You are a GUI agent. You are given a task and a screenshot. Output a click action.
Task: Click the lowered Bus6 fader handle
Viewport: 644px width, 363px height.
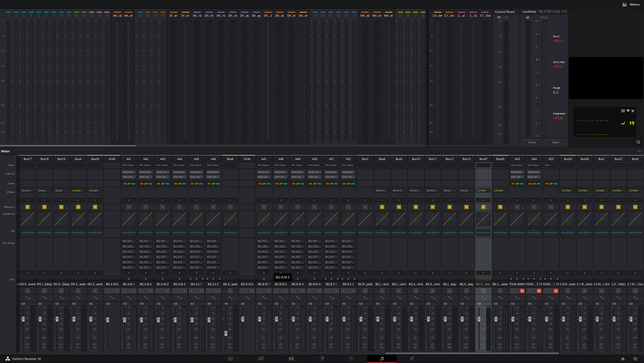tap(226, 334)
